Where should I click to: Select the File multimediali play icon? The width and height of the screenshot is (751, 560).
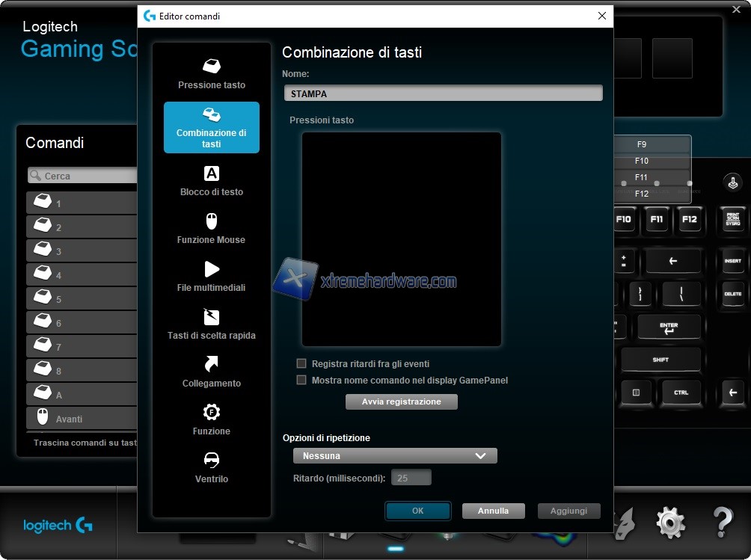[212, 269]
